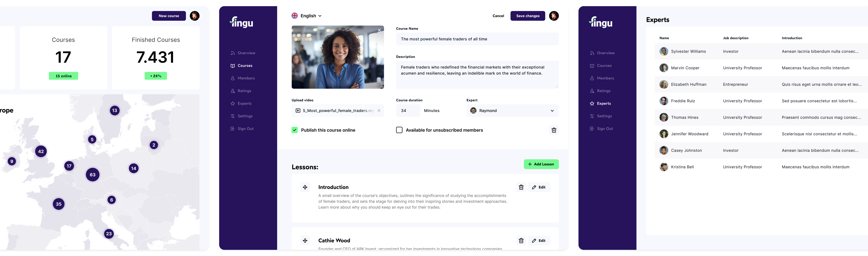868x256 pixels.
Task: Click the lingu logo in course editor sidebar
Action: pyautogui.click(x=242, y=22)
